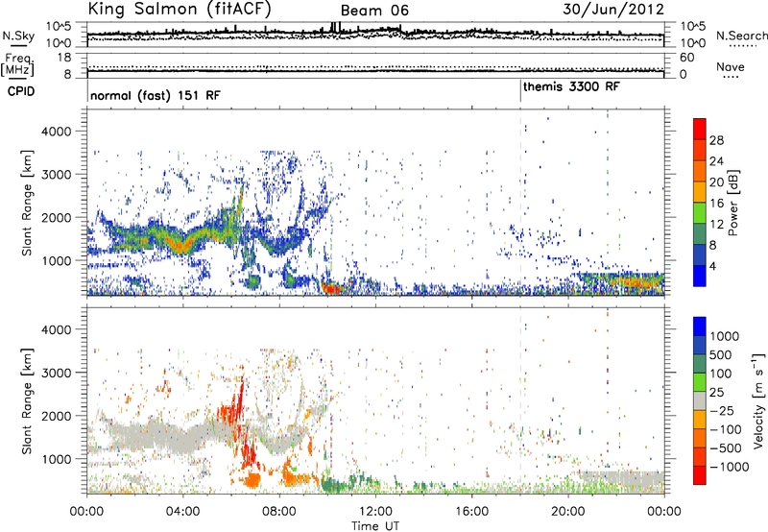Viewport: 768px width, 532px height.
Task: Click the 'Power [dB]' color bar label
Action: (x=732, y=203)
